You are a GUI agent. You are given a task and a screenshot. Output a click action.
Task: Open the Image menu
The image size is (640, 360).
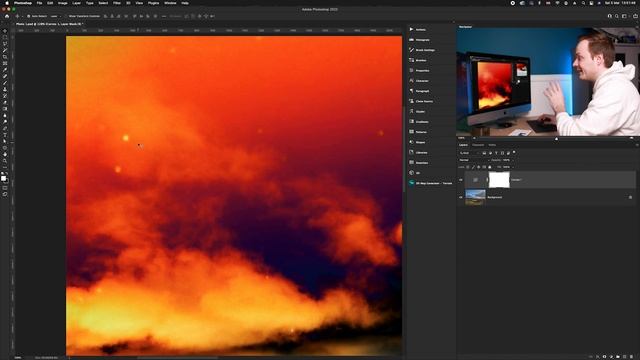62,3
